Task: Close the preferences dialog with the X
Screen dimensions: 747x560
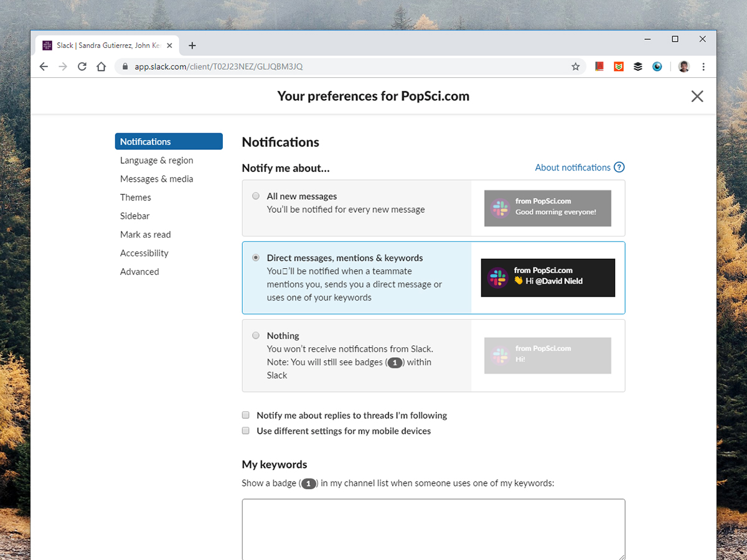Action: (x=697, y=96)
